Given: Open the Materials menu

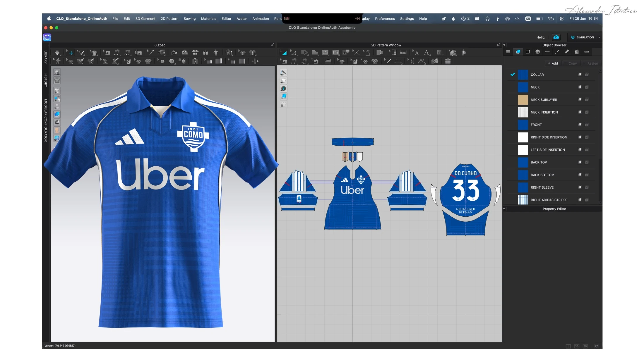Looking at the screenshot, I should [208, 18].
